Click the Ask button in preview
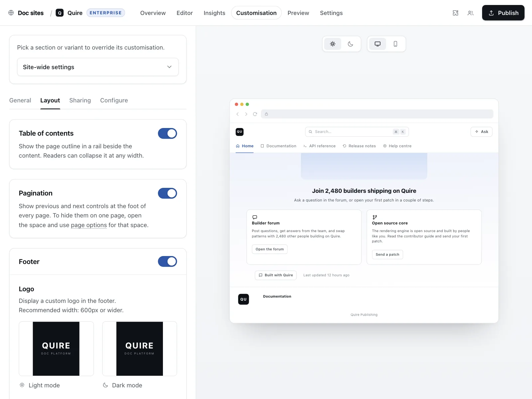 (481, 132)
